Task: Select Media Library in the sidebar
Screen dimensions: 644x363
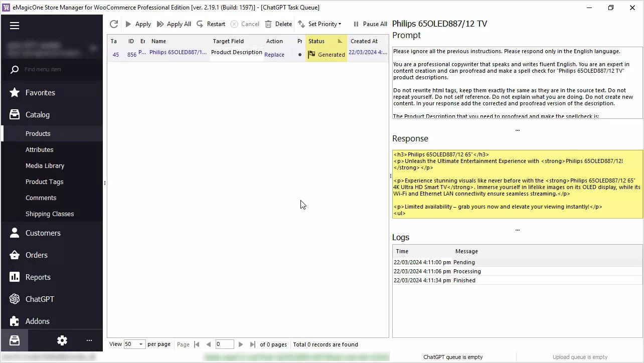Action: click(x=45, y=166)
